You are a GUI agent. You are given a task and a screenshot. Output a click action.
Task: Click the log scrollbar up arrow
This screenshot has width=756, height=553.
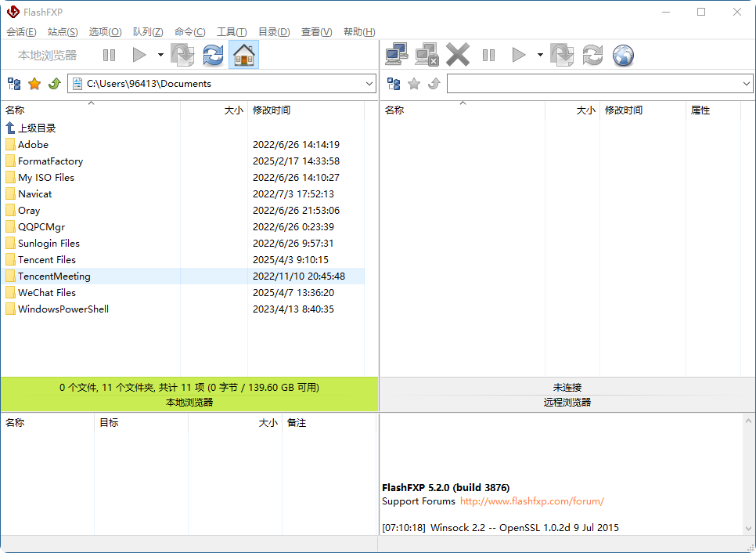[748, 421]
